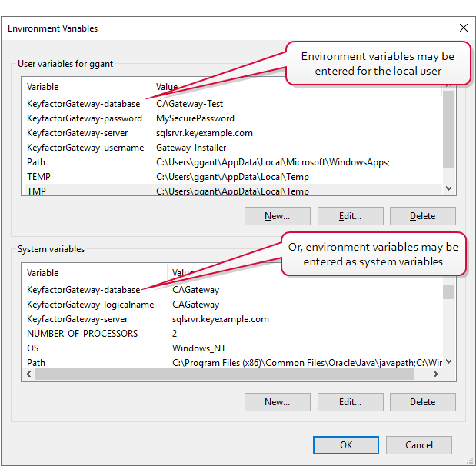The image size is (476, 466).
Task: Cancel the Environment Variables dialog
Action: point(418,444)
